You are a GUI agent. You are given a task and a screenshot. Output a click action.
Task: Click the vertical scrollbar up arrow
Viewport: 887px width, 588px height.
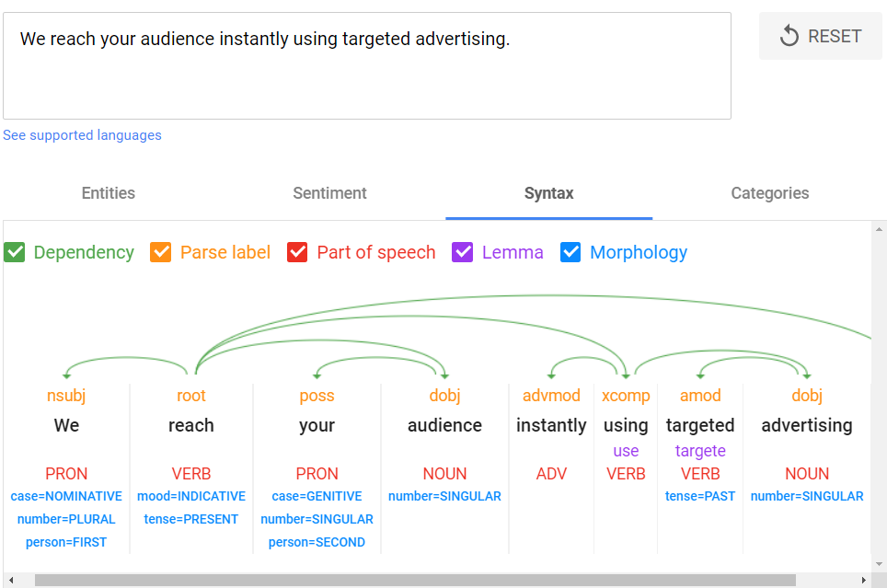(x=880, y=228)
